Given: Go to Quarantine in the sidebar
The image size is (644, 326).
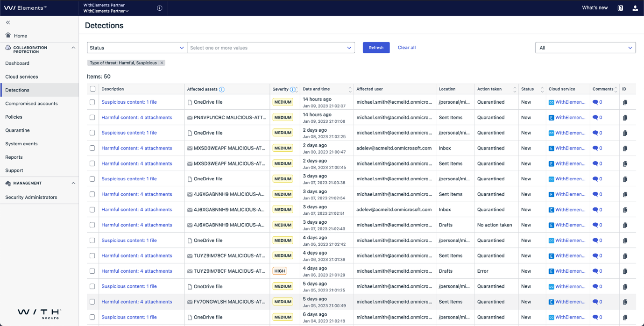Looking at the screenshot, I should tap(17, 130).
